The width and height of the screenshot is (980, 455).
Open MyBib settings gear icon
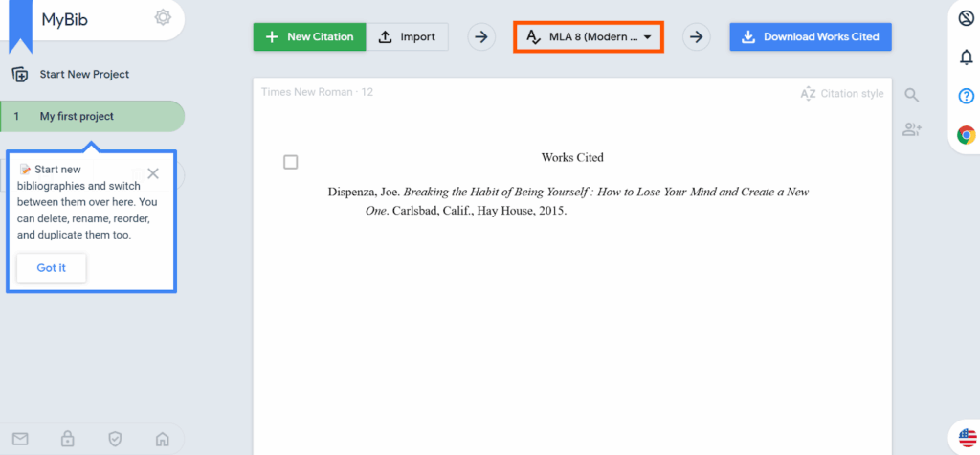coord(163,17)
